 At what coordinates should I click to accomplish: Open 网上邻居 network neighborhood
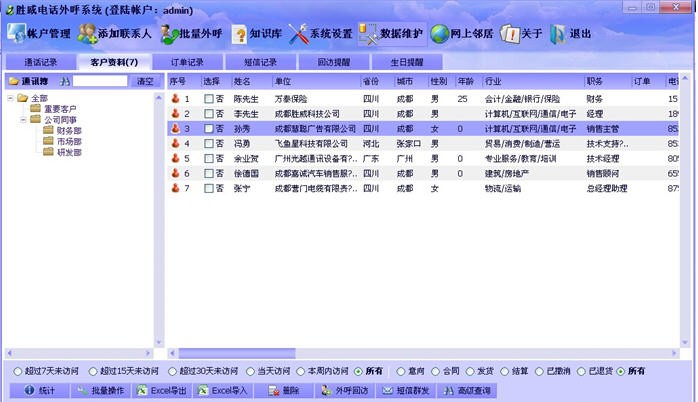click(462, 34)
